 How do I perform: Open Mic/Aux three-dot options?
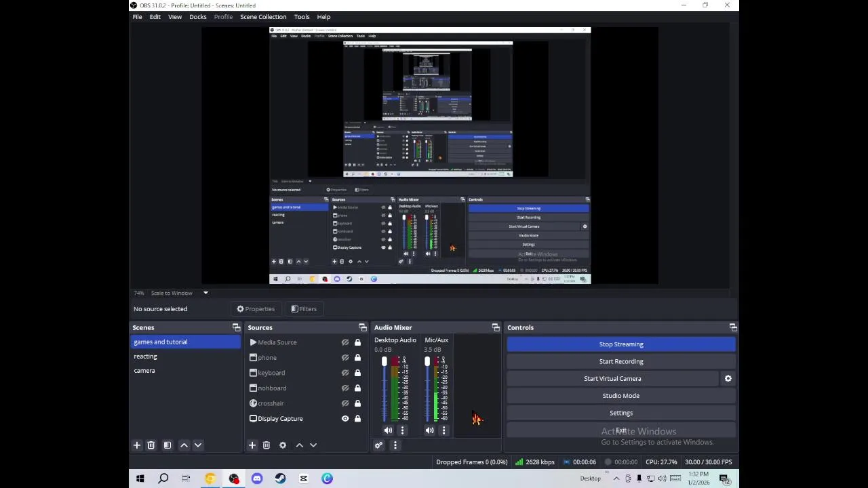443,430
